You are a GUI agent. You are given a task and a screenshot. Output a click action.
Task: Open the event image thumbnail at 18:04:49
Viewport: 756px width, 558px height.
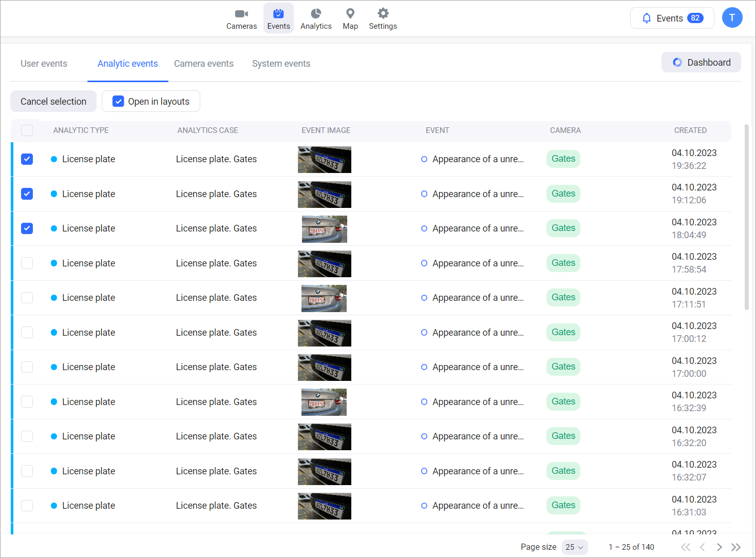coord(324,229)
